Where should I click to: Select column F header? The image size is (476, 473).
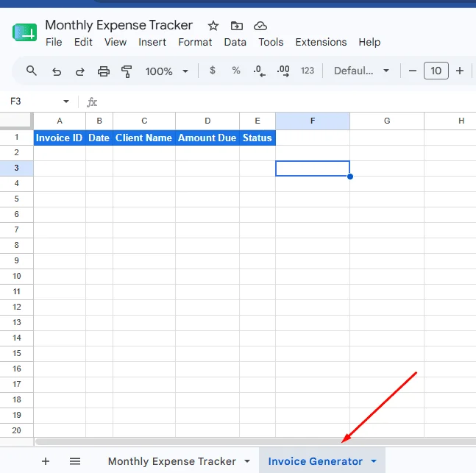click(313, 121)
